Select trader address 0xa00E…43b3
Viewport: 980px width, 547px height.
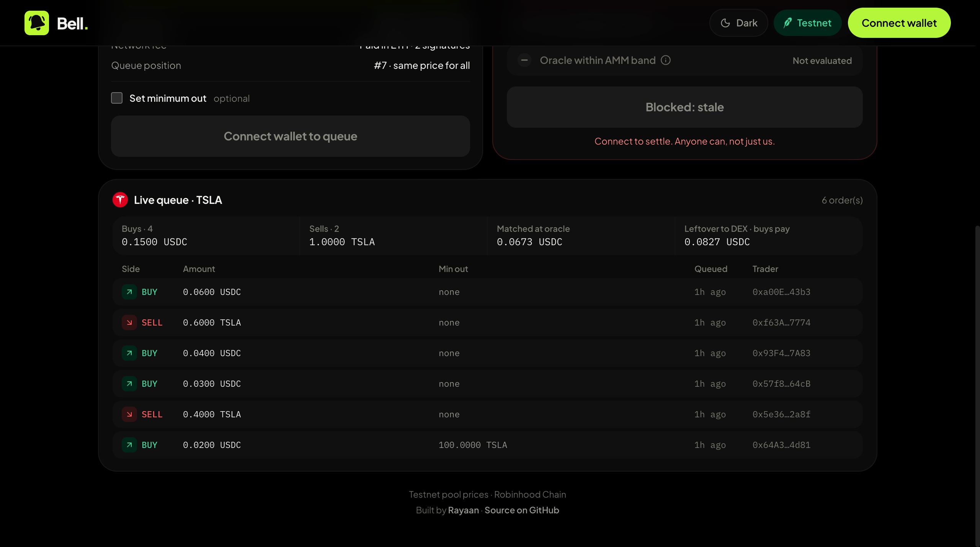click(x=781, y=292)
